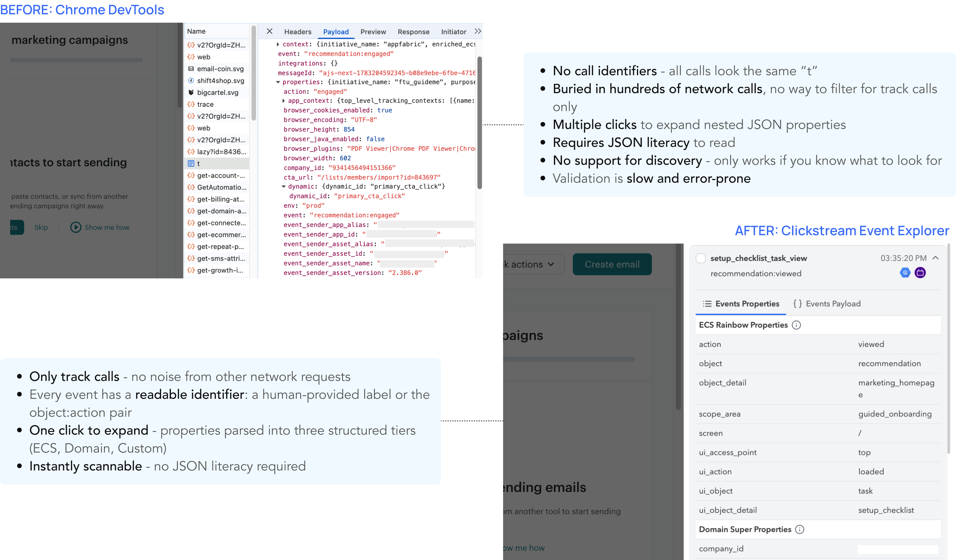The height and width of the screenshot is (560, 956).
Task: Click the Name column header
Action: (217, 31)
